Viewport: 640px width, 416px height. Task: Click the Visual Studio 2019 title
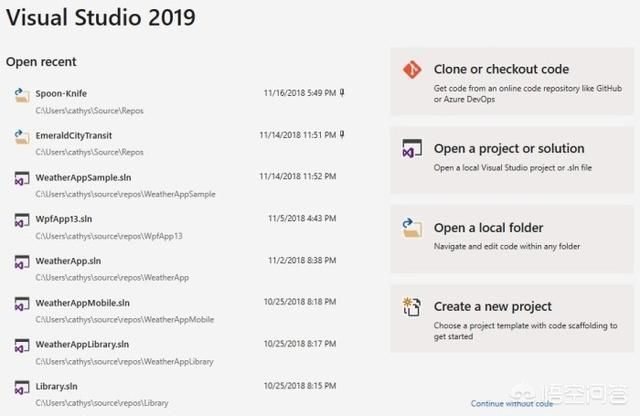(x=101, y=18)
